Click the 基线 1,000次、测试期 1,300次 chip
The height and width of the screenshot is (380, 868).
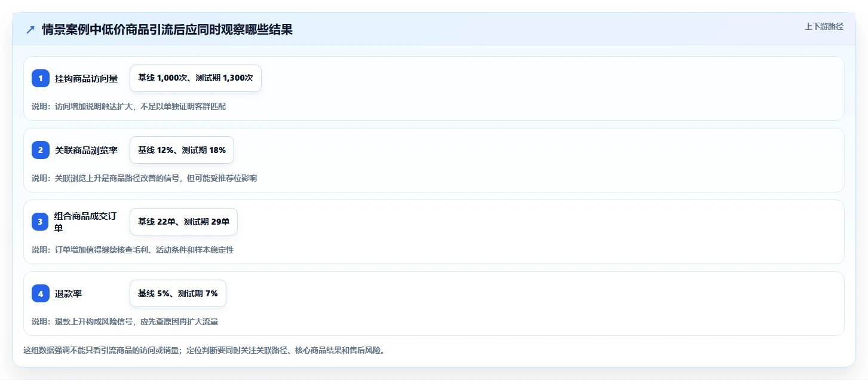pos(195,78)
